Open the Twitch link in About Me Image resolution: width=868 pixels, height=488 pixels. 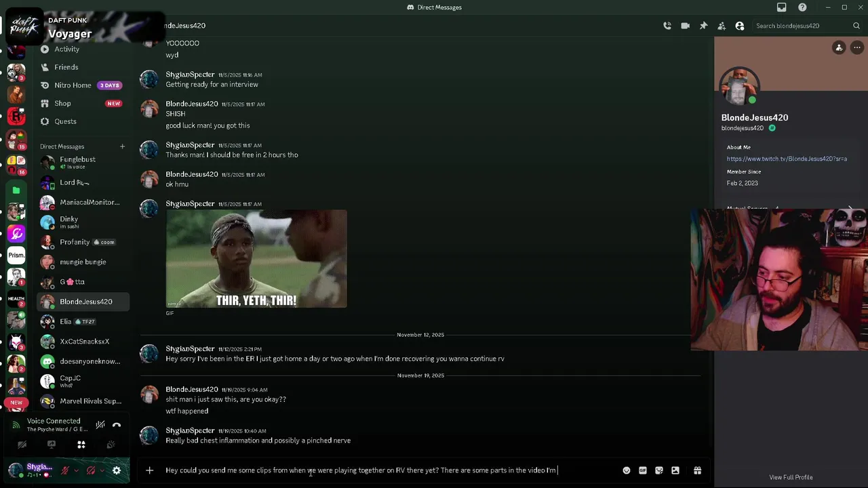[787, 159]
